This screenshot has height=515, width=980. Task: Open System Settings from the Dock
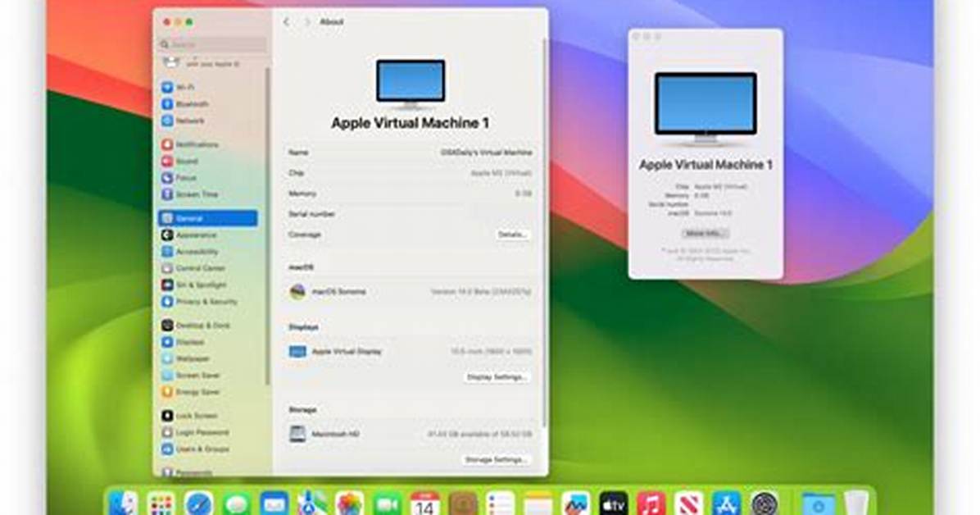(764, 504)
